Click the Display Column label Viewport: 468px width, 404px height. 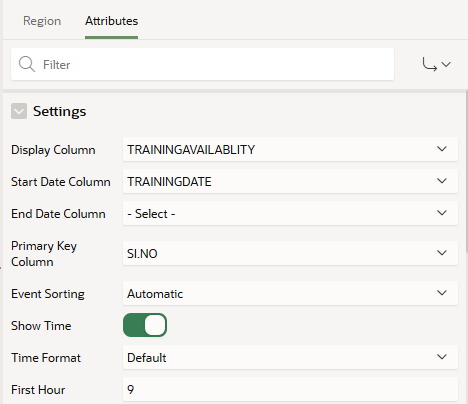point(53,150)
